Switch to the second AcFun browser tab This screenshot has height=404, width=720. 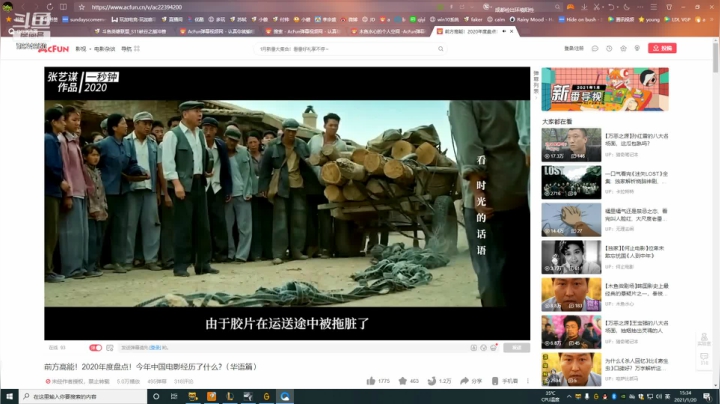(217, 31)
